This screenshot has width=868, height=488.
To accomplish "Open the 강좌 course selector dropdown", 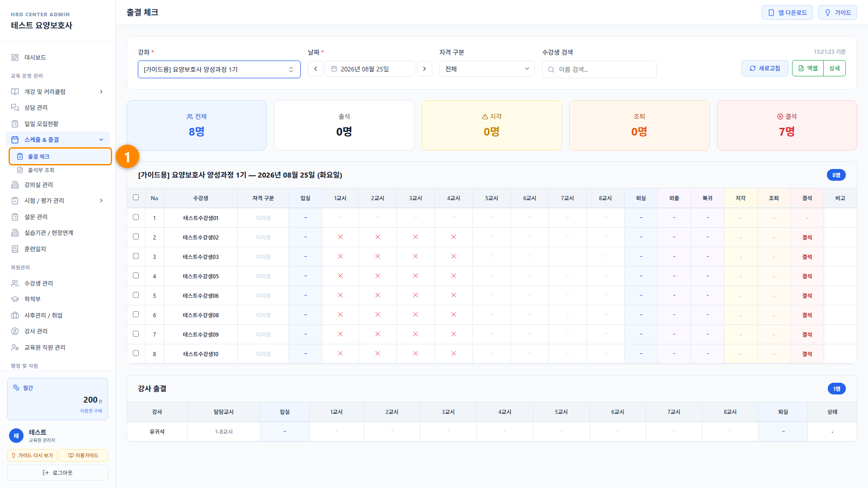I will [219, 69].
